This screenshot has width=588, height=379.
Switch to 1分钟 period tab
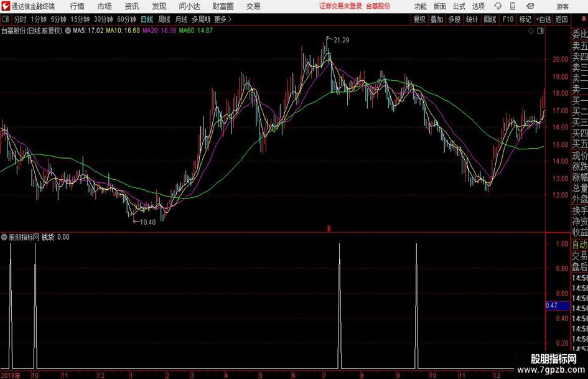[39, 19]
